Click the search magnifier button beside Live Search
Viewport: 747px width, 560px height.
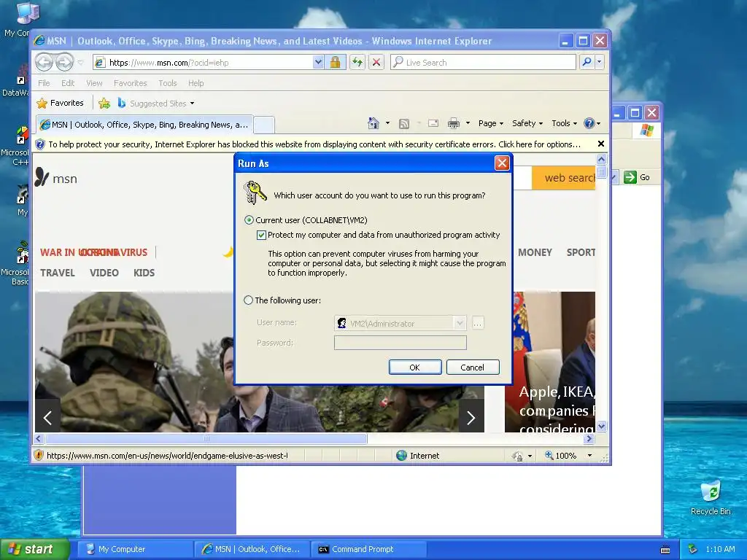(x=587, y=62)
